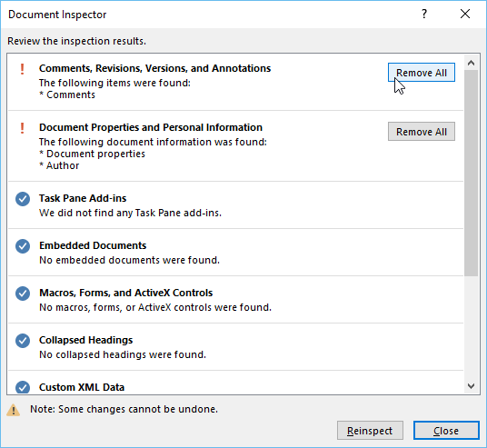This screenshot has height=448, width=487.
Task: Remove all document properties and personal information
Action: (x=422, y=132)
